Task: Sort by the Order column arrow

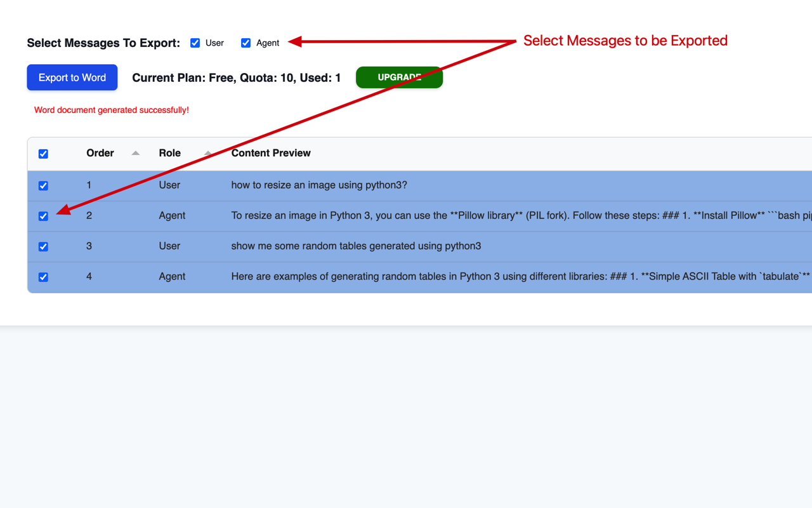Action: coord(136,153)
